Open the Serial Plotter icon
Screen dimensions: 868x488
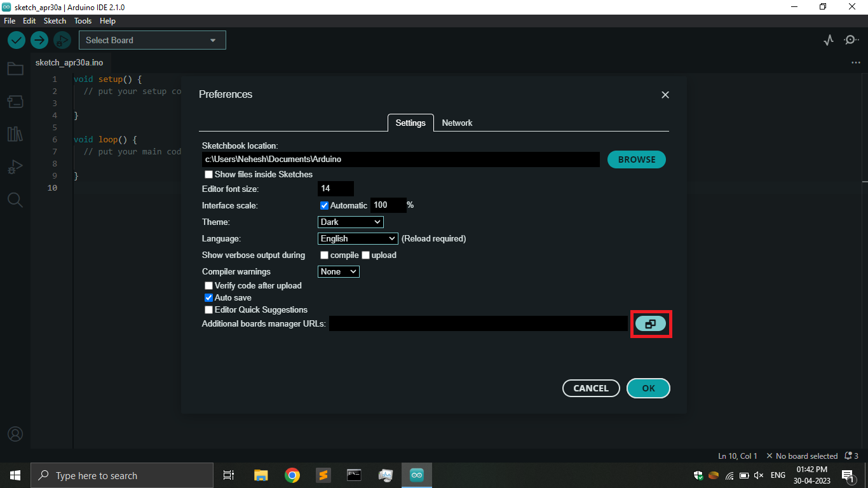click(828, 39)
